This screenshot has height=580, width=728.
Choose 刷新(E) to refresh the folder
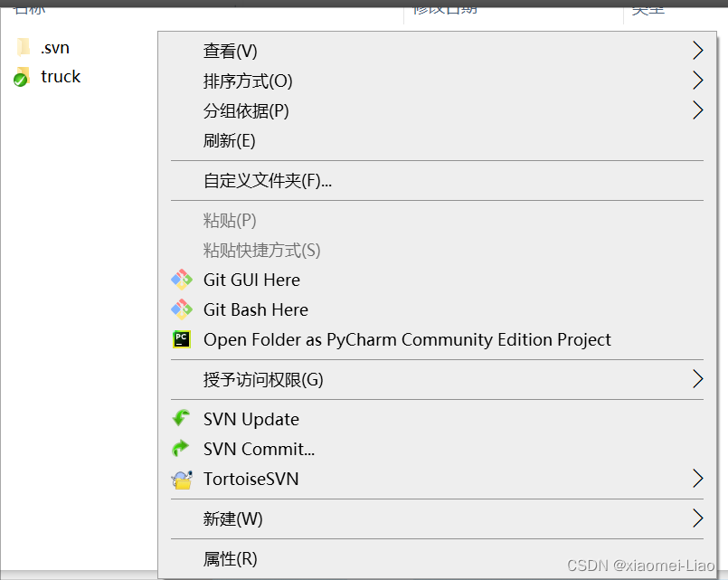230,140
